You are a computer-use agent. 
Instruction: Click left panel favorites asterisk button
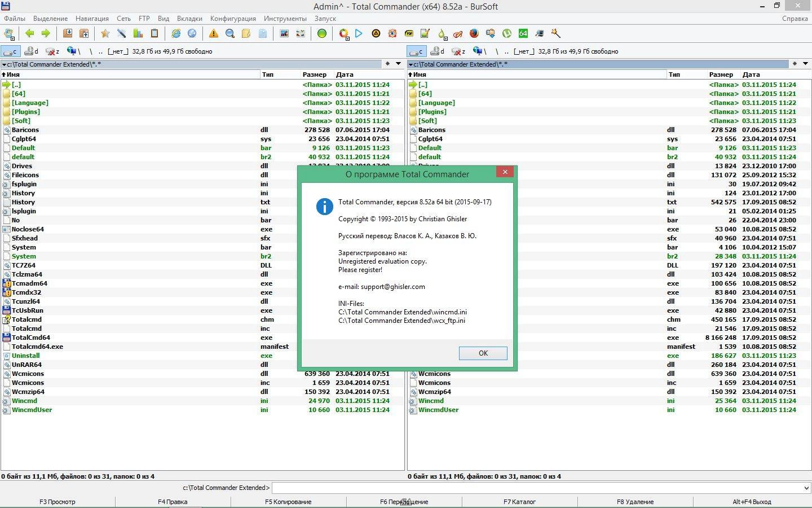(x=387, y=64)
